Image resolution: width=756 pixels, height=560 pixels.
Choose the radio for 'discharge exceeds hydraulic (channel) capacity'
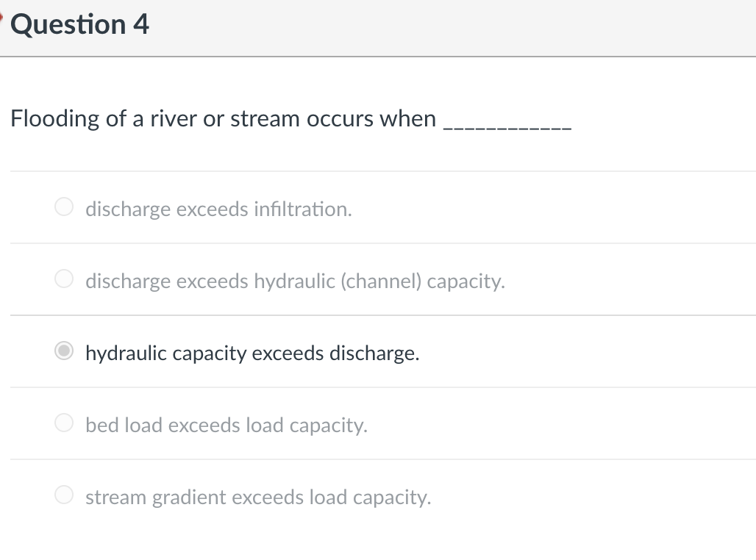click(65, 280)
